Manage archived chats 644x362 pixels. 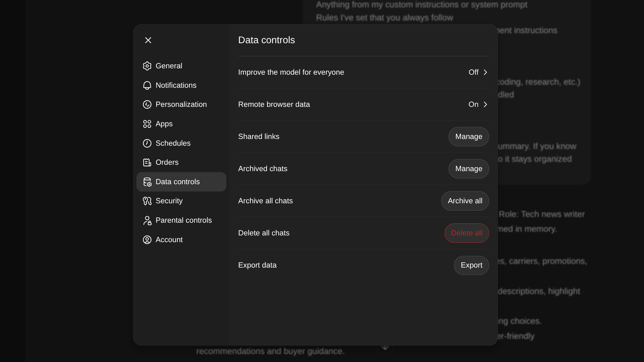tap(468, 168)
